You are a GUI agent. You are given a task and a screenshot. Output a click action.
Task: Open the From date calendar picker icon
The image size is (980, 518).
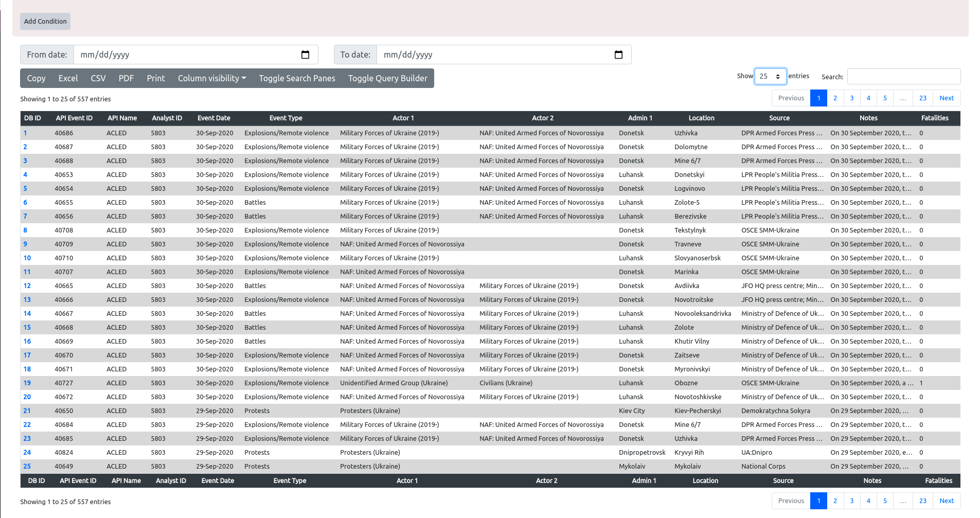(305, 55)
